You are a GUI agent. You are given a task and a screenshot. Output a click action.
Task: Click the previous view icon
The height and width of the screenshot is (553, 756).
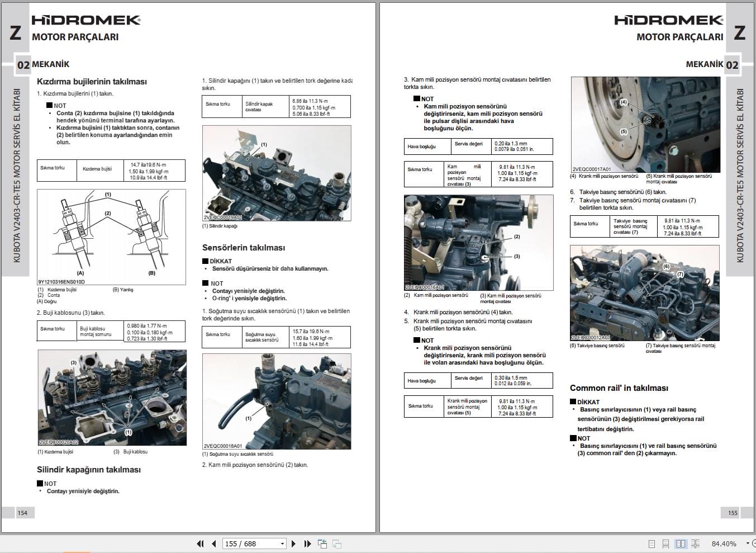(322, 543)
